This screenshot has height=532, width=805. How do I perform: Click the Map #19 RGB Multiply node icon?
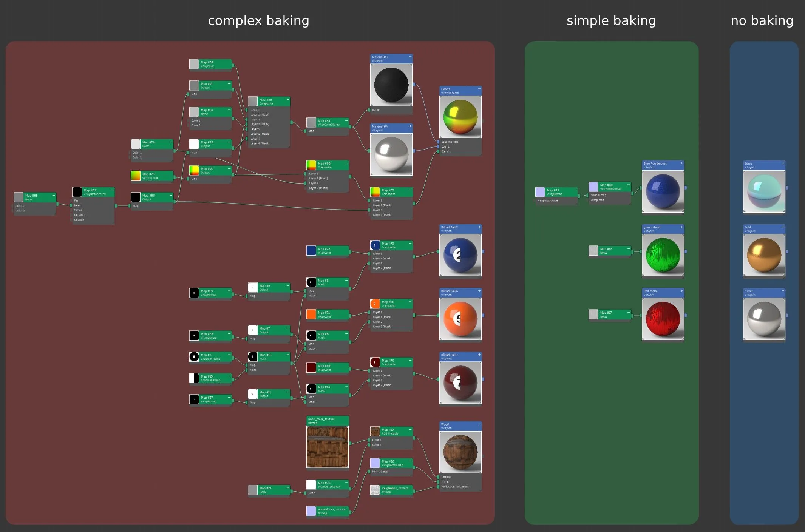[x=375, y=431]
